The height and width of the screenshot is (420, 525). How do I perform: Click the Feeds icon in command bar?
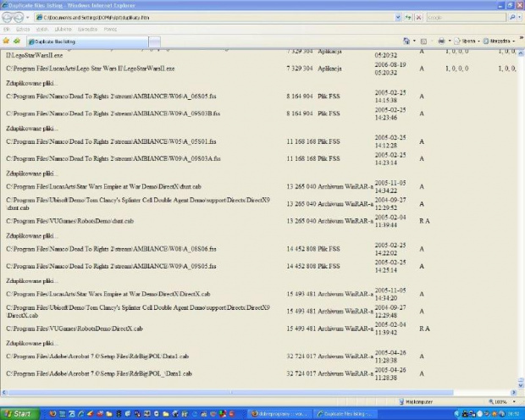pos(423,41)
